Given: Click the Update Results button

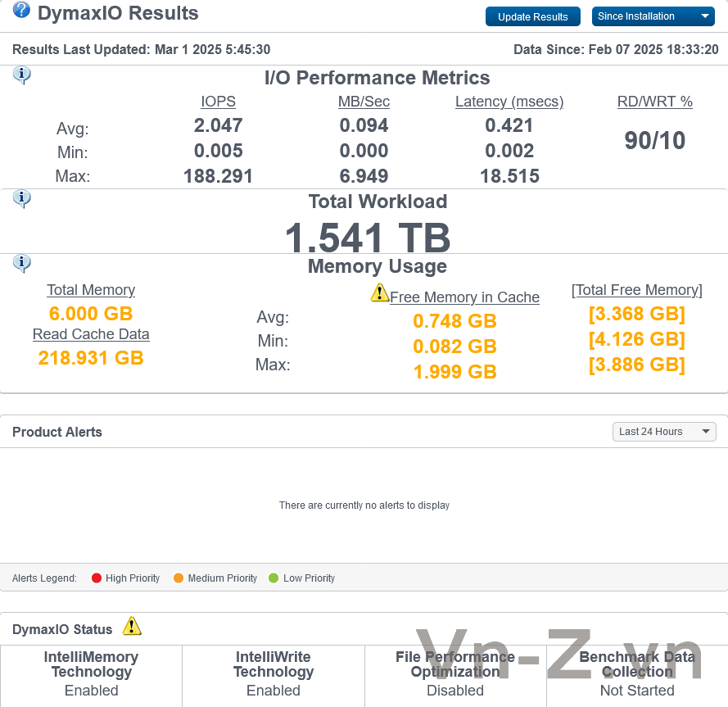Looking at the screenshot, I should click(532, 16).
